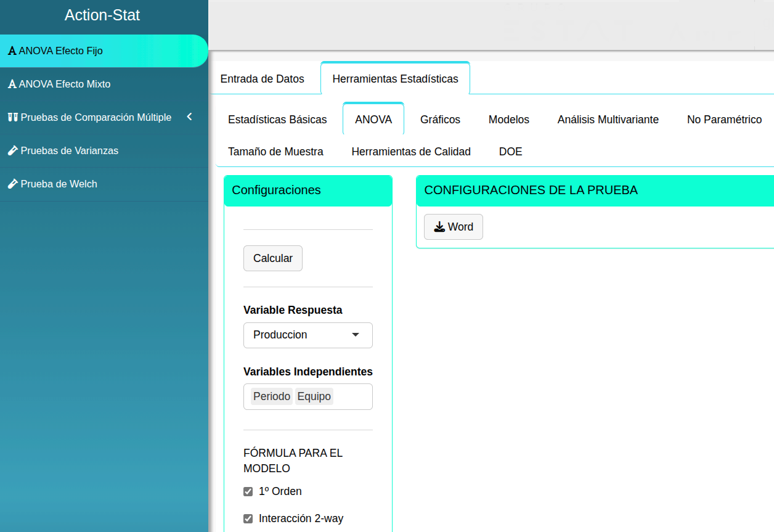
Task: Click the empty area of the Variables Independientes field
Action: 352,396
